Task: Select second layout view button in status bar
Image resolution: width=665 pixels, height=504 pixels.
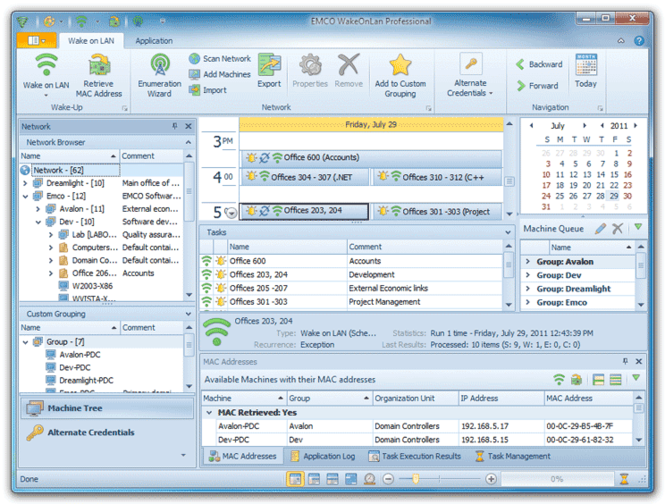Action: tap(314, 479)
